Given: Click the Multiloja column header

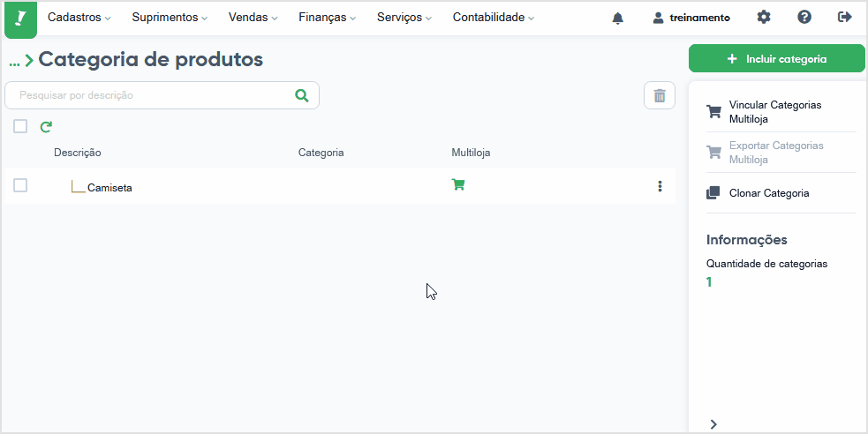Looking at the screenshot, I should coord(472,153).
